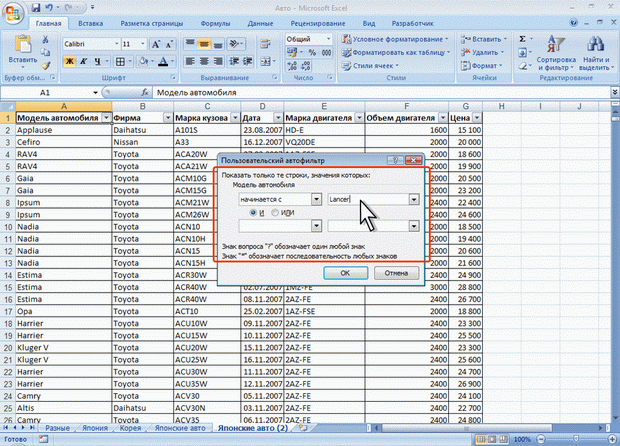Click the Borders icon
Screen dimensions: 620x446
(x=120, y=61)
